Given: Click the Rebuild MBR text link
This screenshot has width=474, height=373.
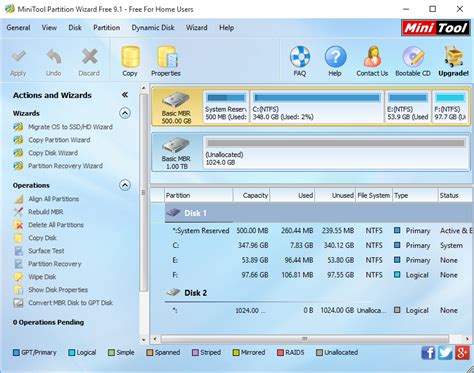Looking at the screenshot, I should 46,212.
